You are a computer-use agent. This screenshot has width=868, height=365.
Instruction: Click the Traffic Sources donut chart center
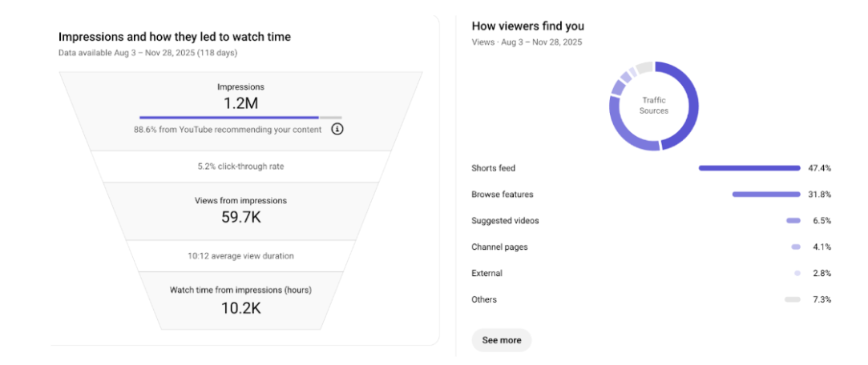pyautogui.click(x=654, y=106)
